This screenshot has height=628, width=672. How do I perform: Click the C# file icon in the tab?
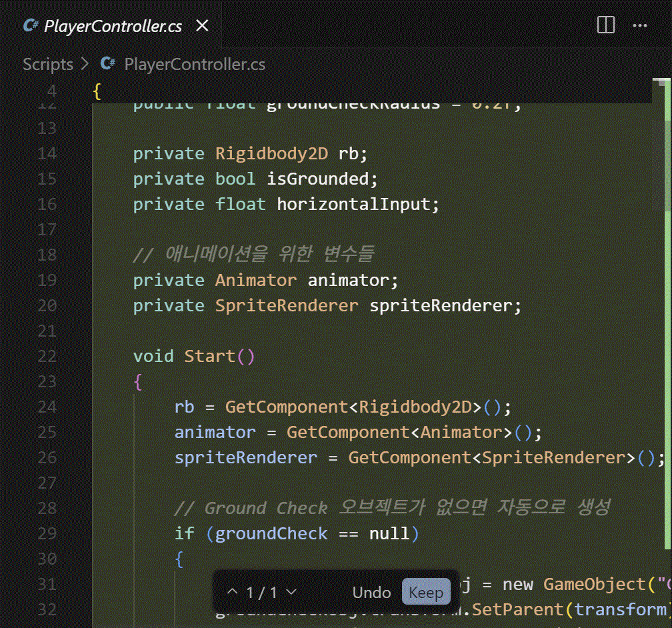(31, 26)
